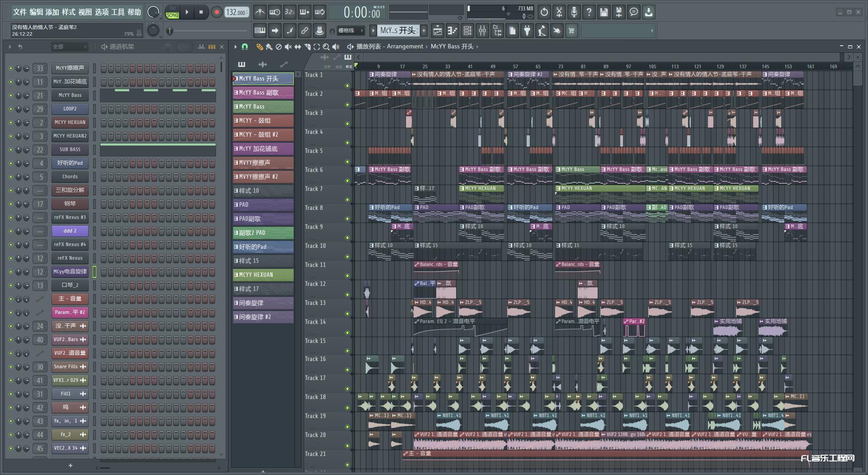
Task: Open the audio editor scissors icon
Action: [x=559, y=12]
